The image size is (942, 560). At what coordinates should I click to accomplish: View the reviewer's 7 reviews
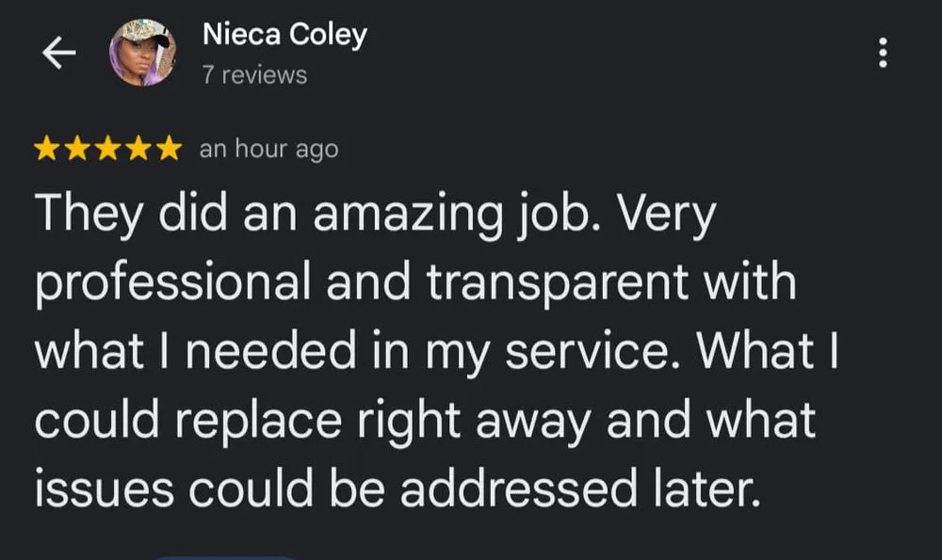(254, 75)
